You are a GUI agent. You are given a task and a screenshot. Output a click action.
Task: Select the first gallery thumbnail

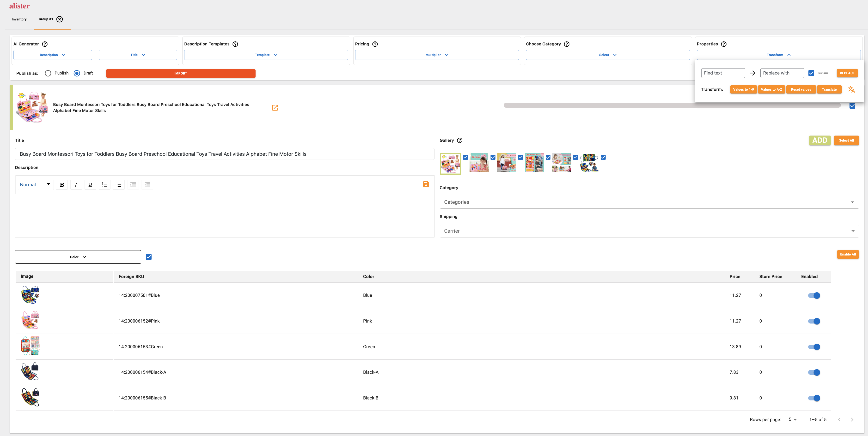tap(451, 164)
